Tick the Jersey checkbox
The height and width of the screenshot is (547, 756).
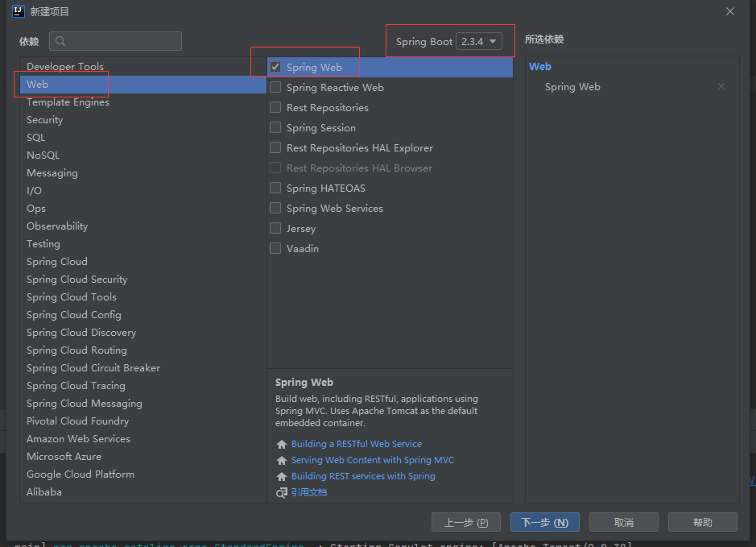275,228
